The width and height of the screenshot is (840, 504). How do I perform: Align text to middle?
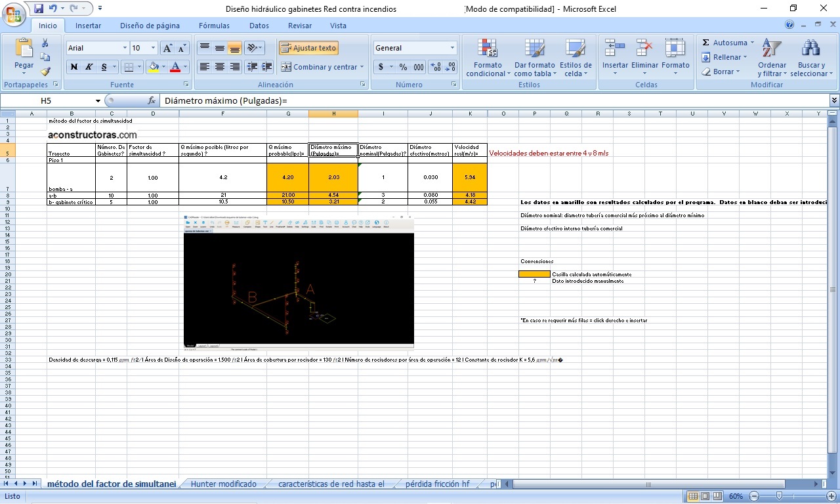(220, 48)
